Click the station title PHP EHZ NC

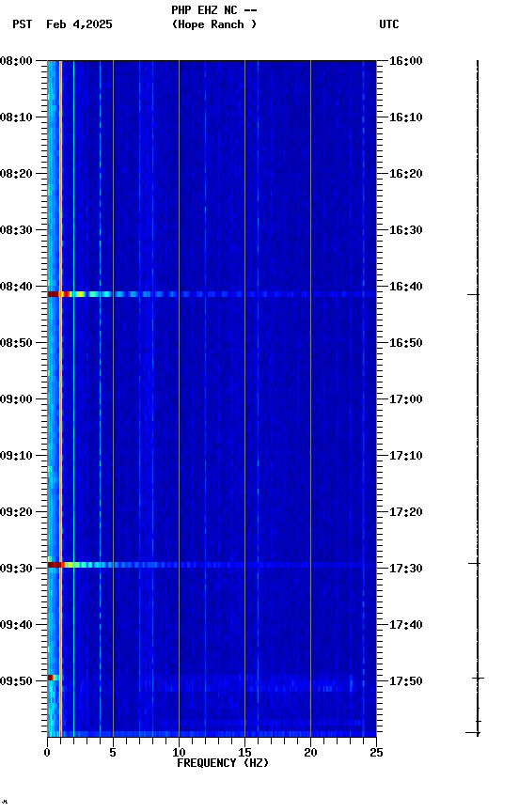tap(204, 10)
